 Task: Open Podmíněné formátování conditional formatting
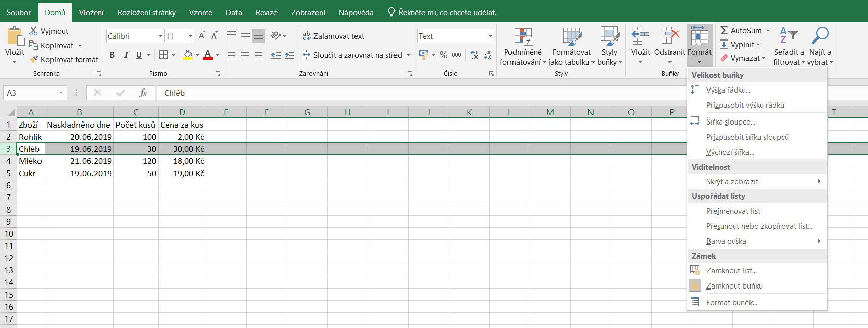523,47
